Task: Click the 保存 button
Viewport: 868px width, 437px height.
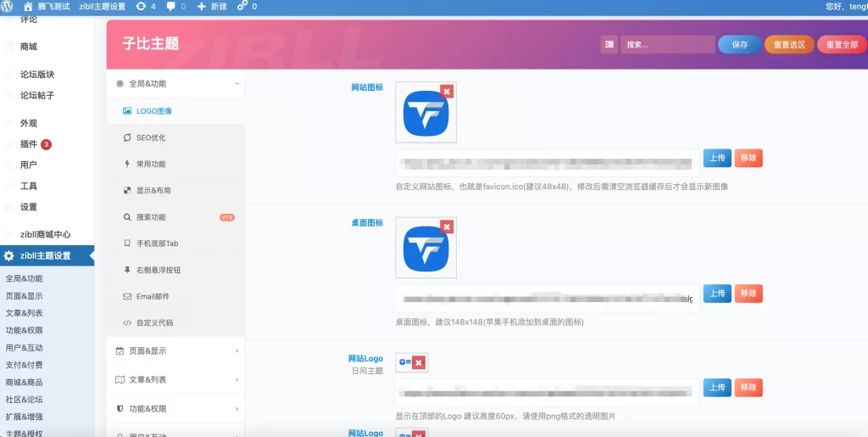Action: tap(739, 45)
